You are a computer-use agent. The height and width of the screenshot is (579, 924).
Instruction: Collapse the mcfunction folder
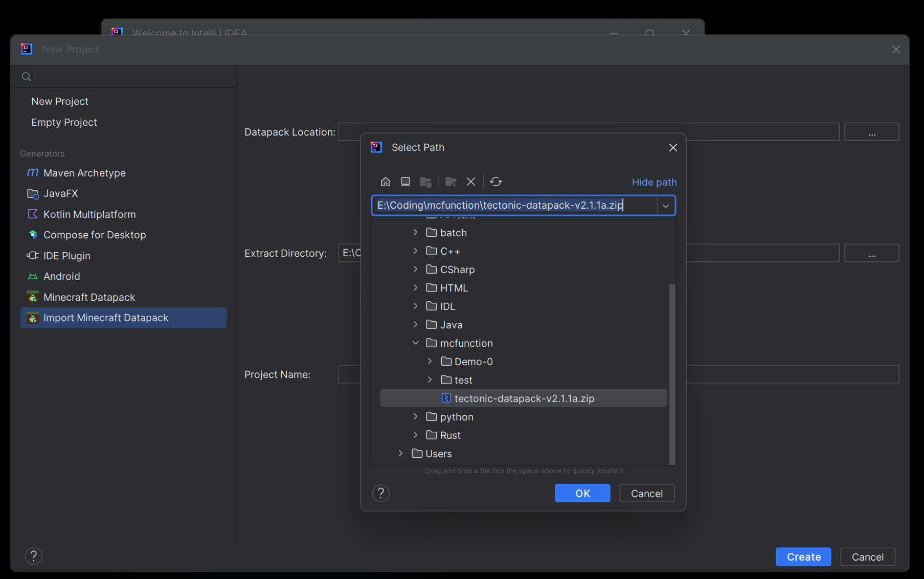pyautogui.click(x=415, y=343)
